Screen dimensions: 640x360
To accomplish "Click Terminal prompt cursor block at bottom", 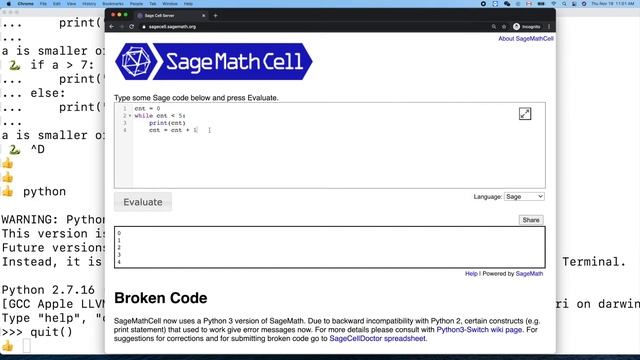I will [x=27, y=346].
